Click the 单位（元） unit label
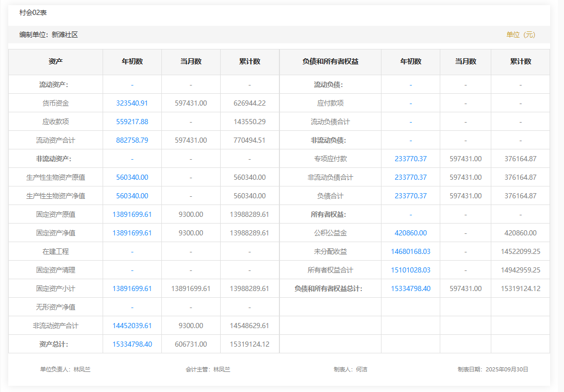 (521, 35)
